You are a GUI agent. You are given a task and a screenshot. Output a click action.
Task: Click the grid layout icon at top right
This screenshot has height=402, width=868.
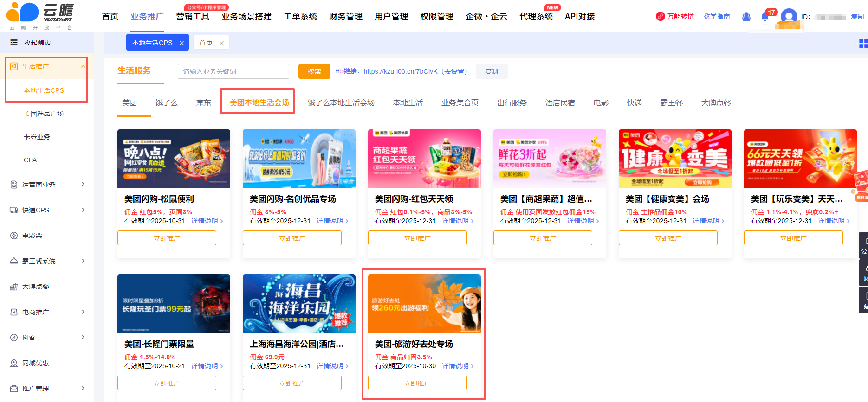click(863, 44)
